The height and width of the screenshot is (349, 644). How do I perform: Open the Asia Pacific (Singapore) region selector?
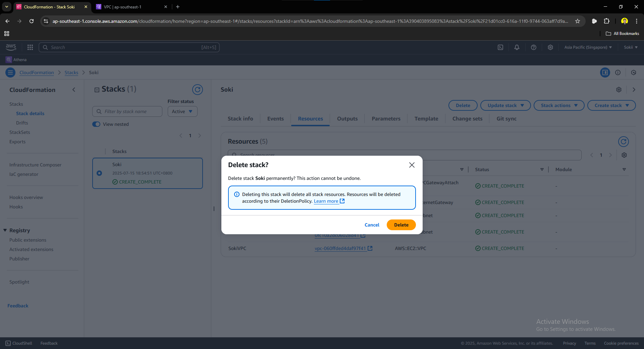tap(588, 47)
